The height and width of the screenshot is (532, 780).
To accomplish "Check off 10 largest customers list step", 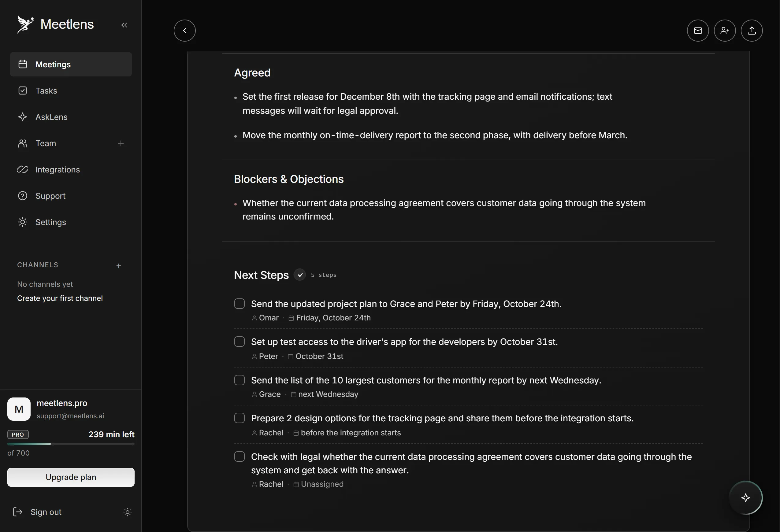I will (x=239, y=380).
